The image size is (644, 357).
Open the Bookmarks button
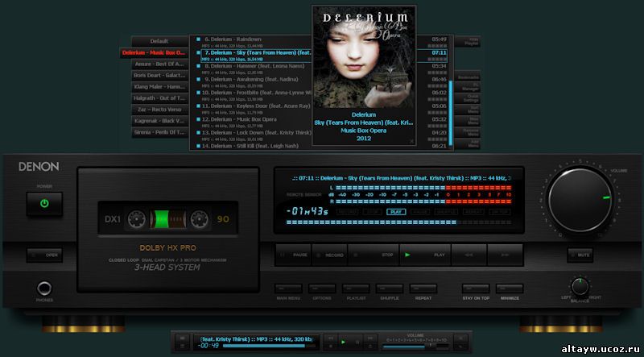pyautogui.click(x=468, y=76)
